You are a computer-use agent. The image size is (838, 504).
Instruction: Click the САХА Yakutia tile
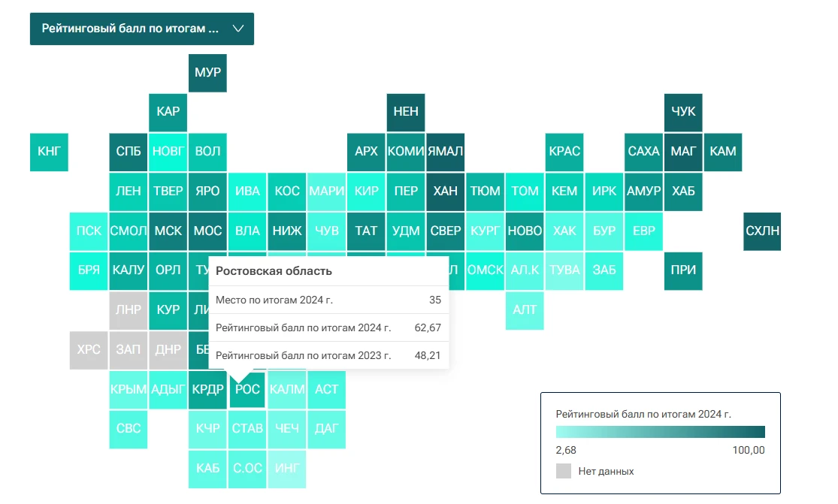(x=643, y=152)
